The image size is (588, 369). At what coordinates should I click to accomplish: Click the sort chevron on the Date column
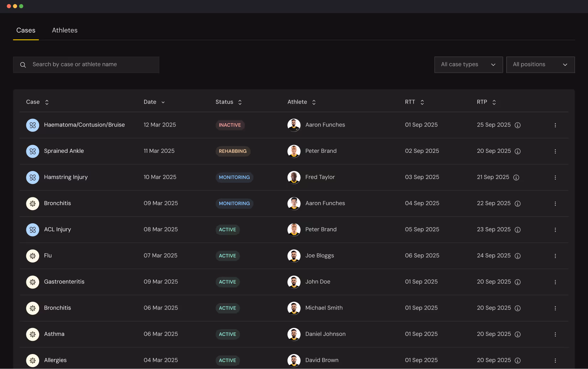(x=163, y=102)
